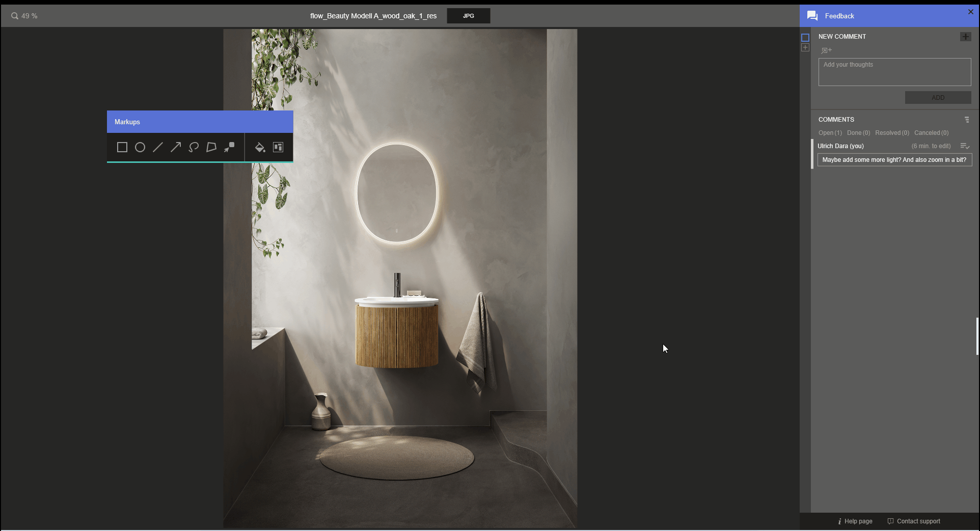Screen dimensions: 980x531
Task: Open the fill color bucket tool
Action: click(x=260, y=147)
